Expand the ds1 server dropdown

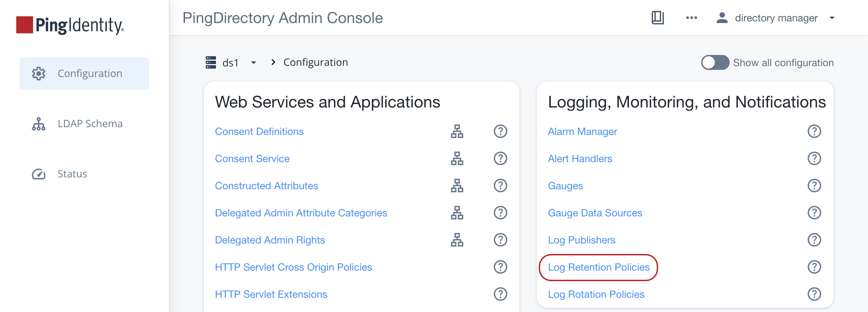(253, 63)
